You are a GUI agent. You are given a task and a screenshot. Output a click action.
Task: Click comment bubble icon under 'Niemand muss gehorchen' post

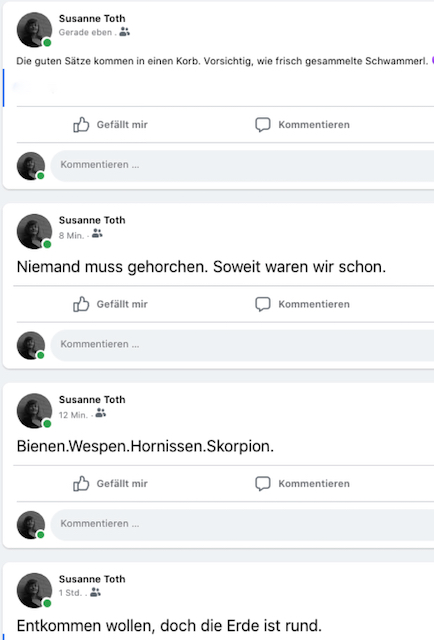[263, 304]
